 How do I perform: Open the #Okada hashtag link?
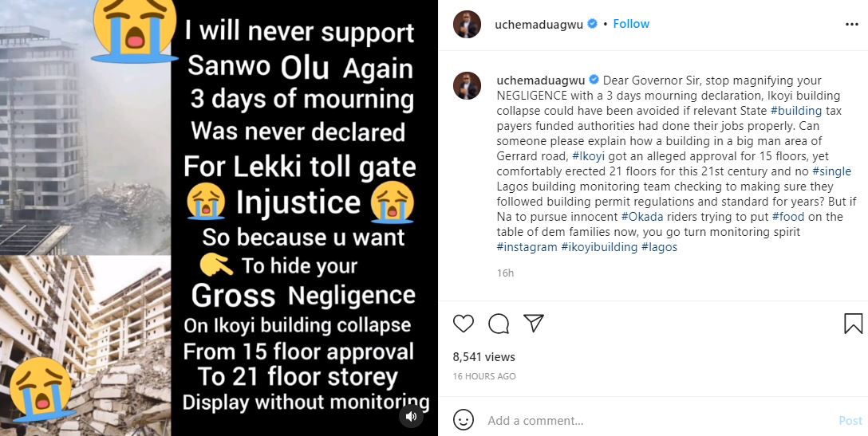(645, 217)
